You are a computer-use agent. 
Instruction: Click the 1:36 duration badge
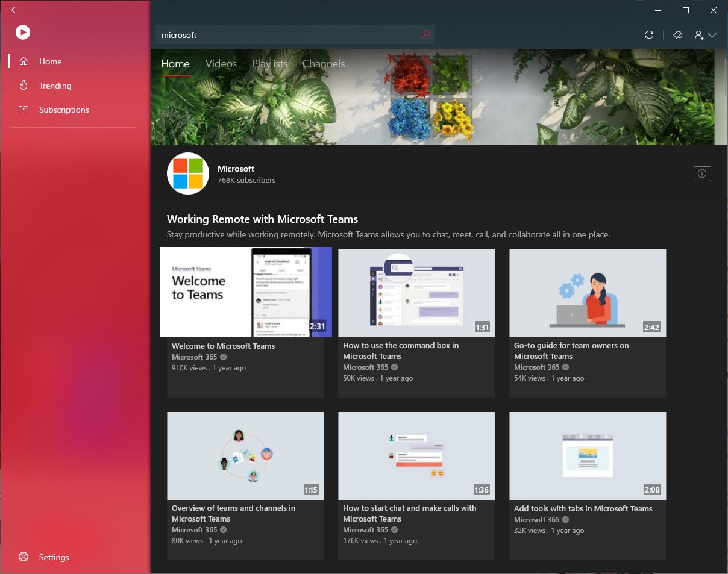(482, 490)
